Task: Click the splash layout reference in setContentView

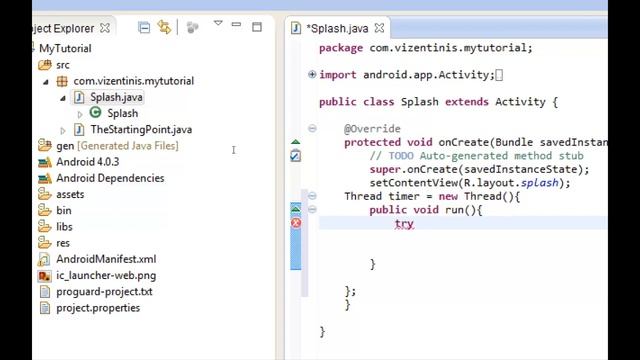Action: (x=539, y=183)
